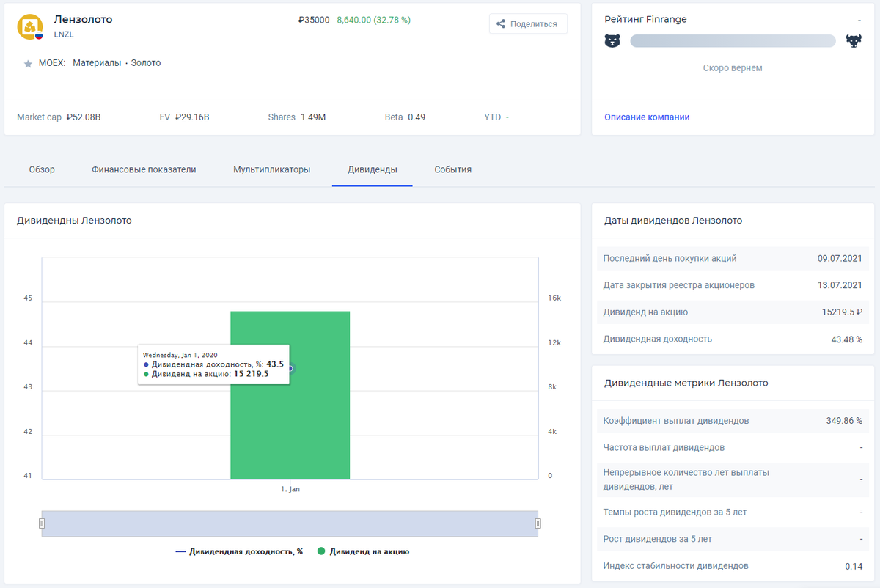Hide the Дивиденд на акцию series via legend

click(x=374, y=551)
